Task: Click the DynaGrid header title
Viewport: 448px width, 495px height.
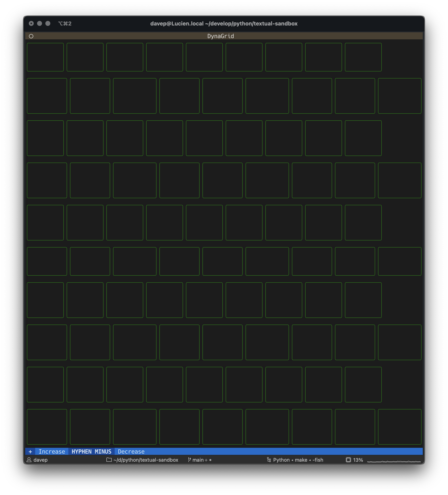Action: coord(220,36)
